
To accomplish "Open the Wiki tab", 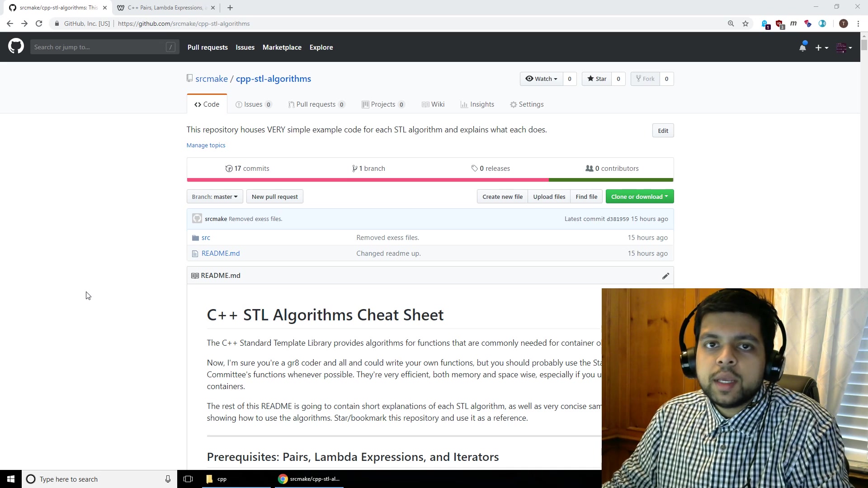I will pos(433,104).
